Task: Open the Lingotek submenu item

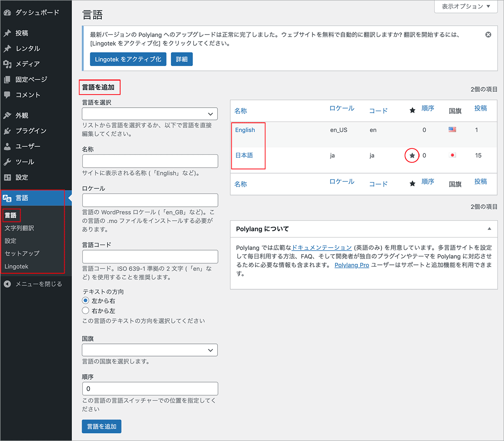Action: coord(16,267)
